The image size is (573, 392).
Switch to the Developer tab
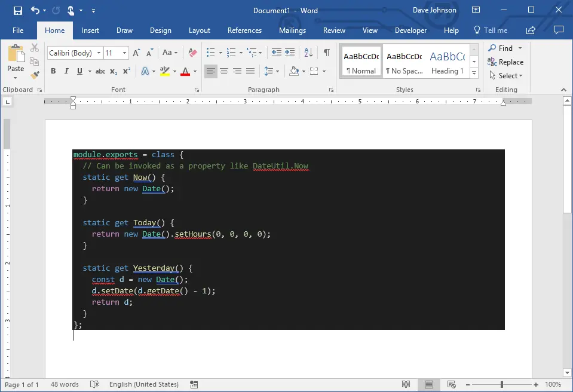point(410,30)
